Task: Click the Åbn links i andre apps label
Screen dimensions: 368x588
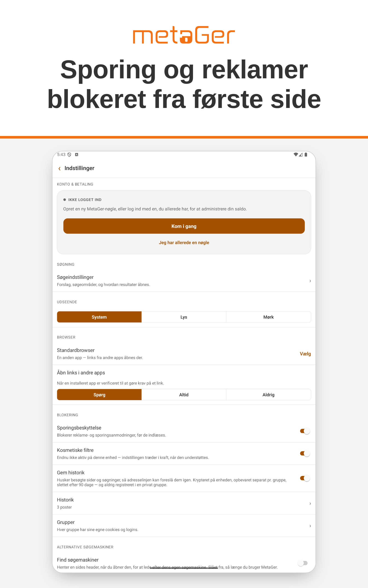Action: (x=81, y=373)
